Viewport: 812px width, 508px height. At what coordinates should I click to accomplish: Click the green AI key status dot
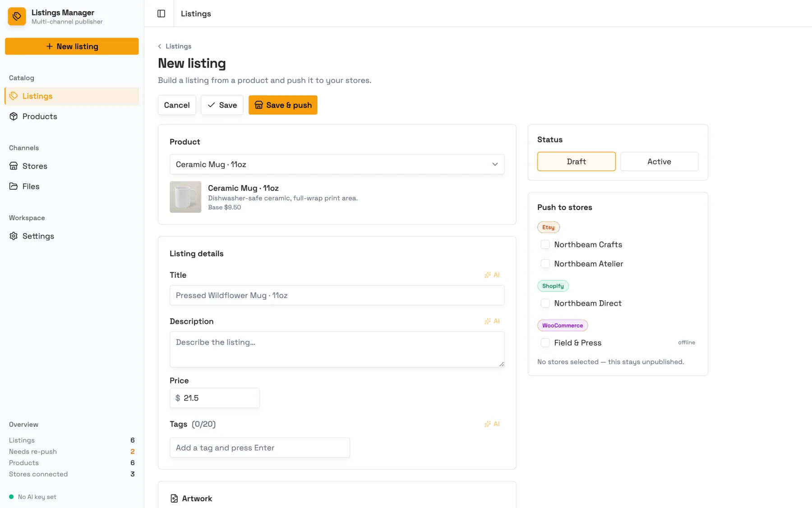pos(11,497)
